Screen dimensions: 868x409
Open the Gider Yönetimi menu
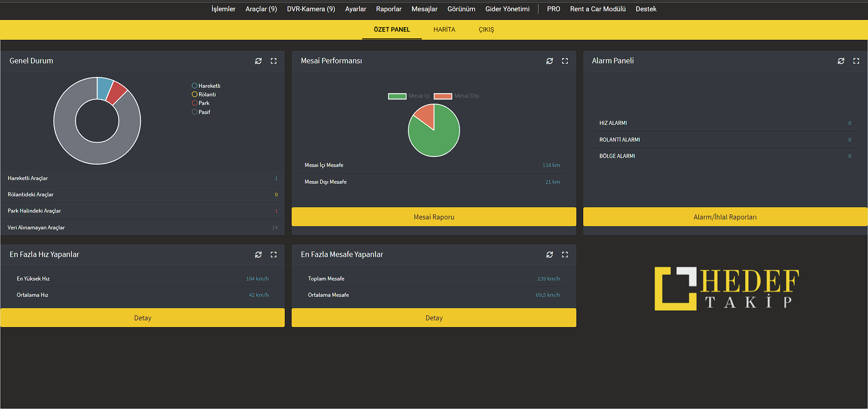click(508, 9)
